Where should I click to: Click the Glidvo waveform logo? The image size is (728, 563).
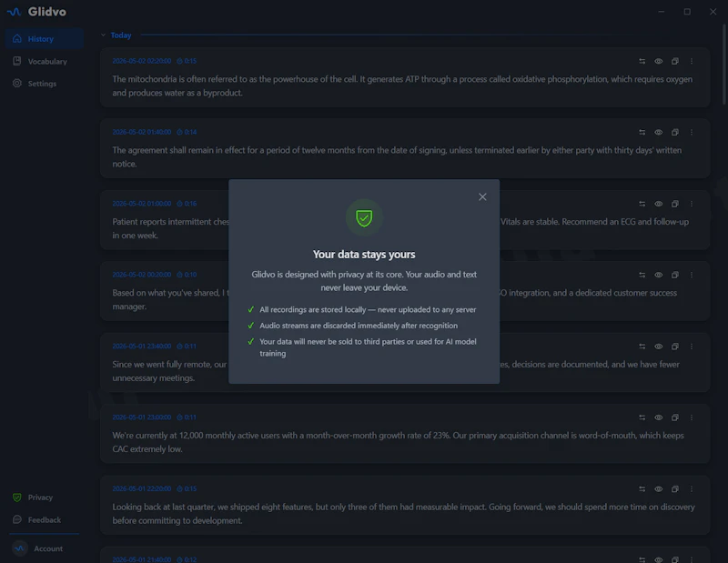[x=15, y=12]
